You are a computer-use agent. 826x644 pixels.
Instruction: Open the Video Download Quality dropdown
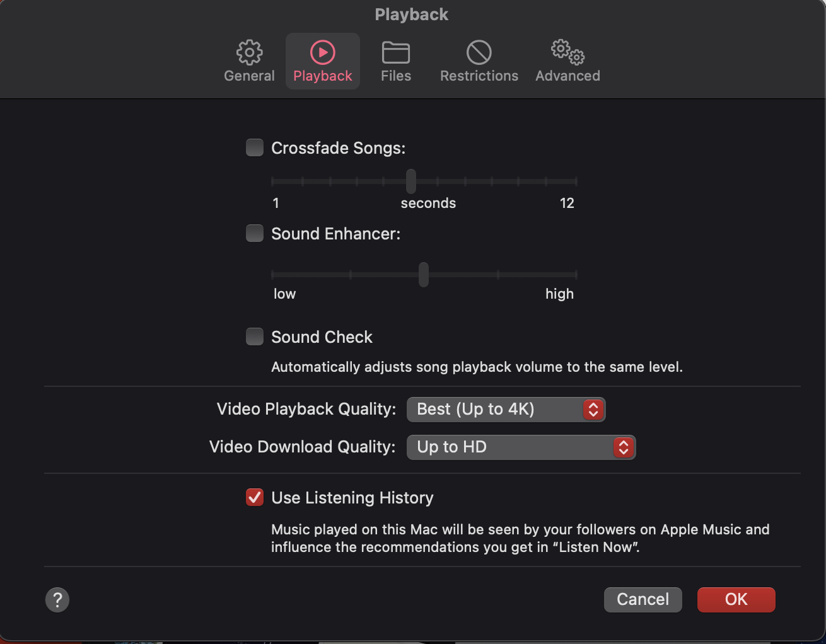(x=521, y=447)
